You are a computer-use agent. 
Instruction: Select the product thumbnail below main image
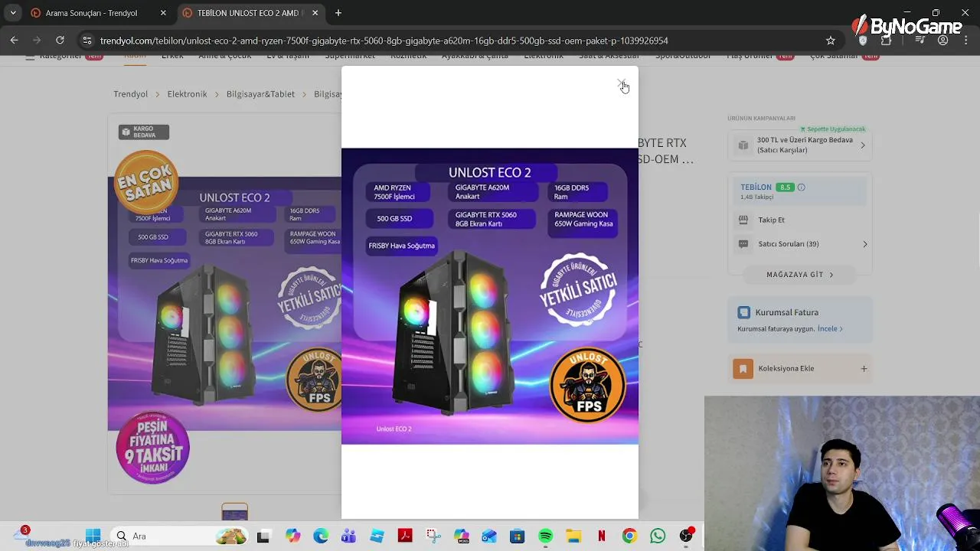[234, 512]
